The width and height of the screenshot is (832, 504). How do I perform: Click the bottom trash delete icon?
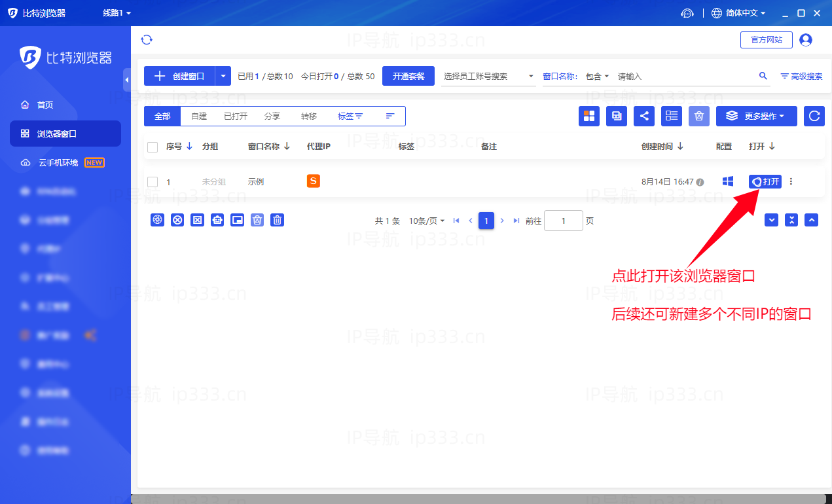278,220
